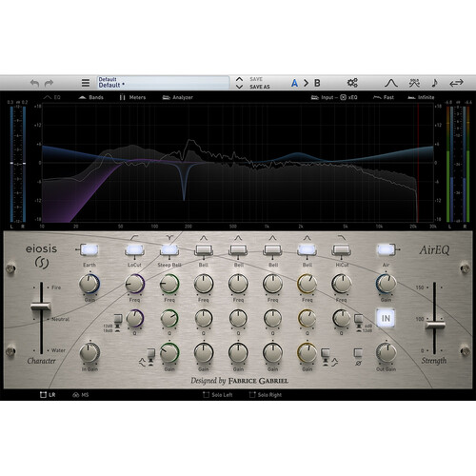Toggle the Earth band on/off button

pos(89,249)
